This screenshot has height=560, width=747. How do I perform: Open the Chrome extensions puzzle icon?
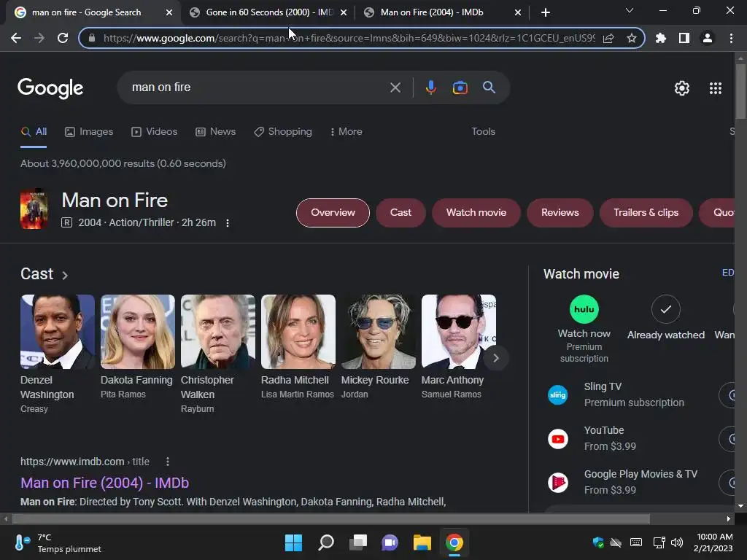[660, 38]
